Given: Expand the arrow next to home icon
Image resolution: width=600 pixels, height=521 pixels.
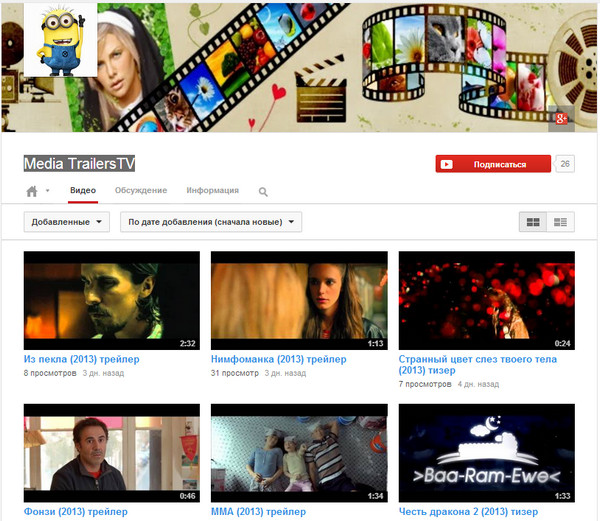Looking at the screenshot, I should [47, 190].
